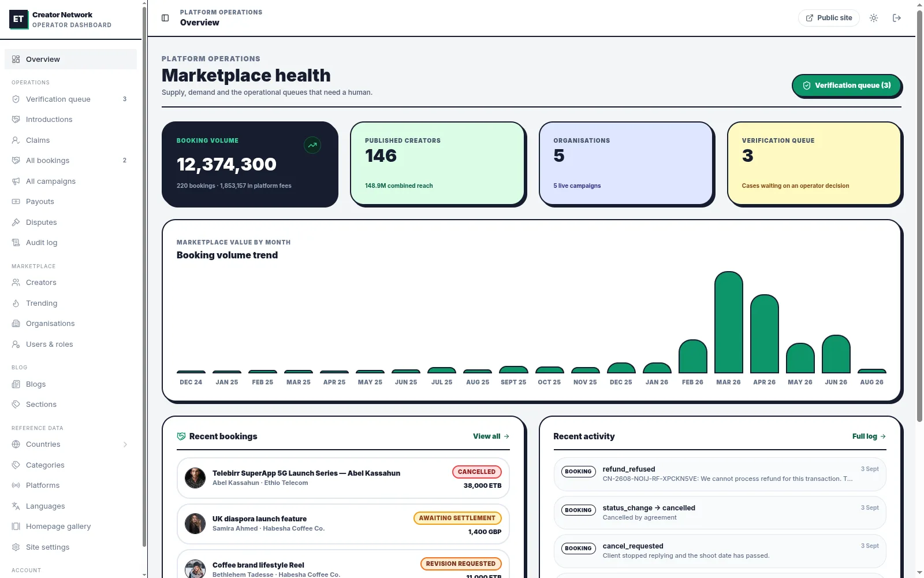Screen dimensions: 924x578
Task: Click the Disputes gavel icon
Action: pyautogui.click(x=16, y=222)
